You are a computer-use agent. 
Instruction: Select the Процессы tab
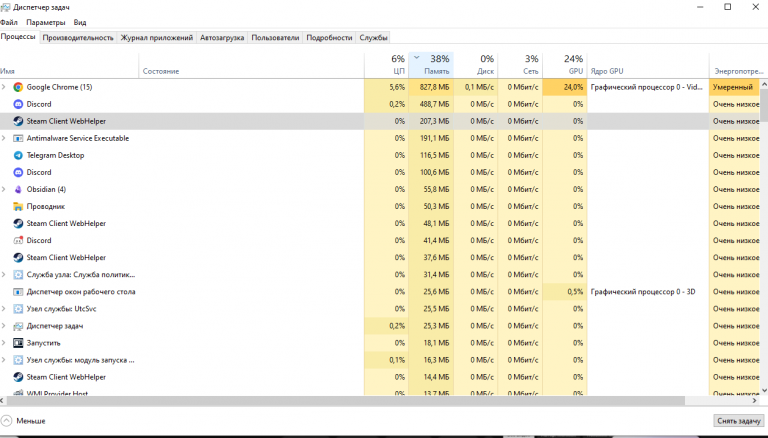[x=18, y=37]
